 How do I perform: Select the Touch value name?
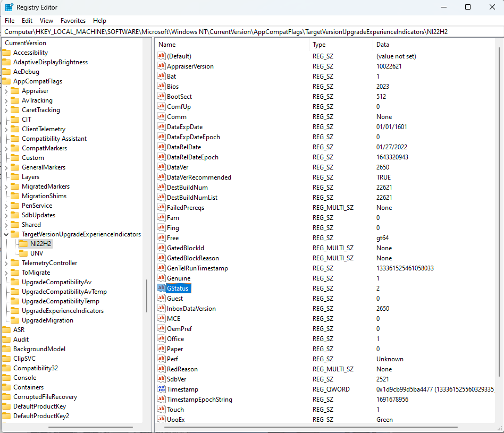pos(175,409)
